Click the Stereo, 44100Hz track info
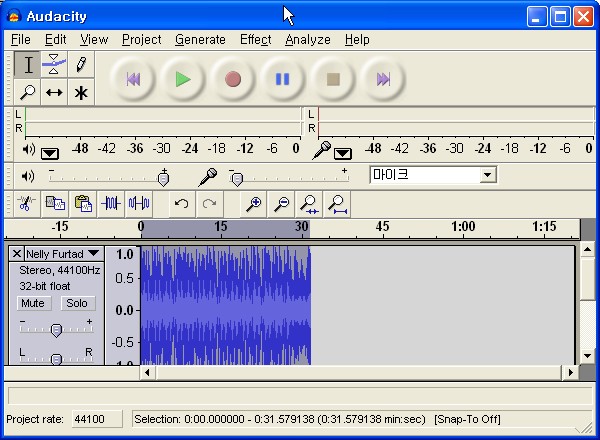This screenshot has width=600, height=440. coord(60,270)
